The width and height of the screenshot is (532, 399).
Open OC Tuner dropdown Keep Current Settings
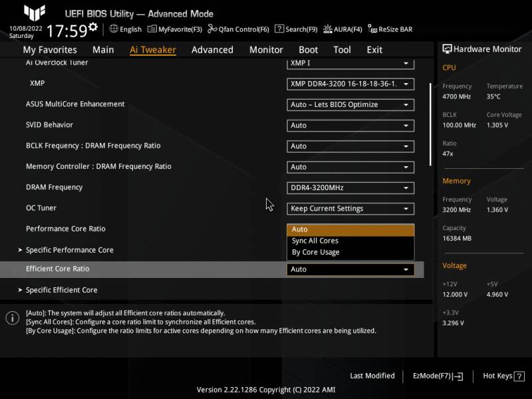350,208
